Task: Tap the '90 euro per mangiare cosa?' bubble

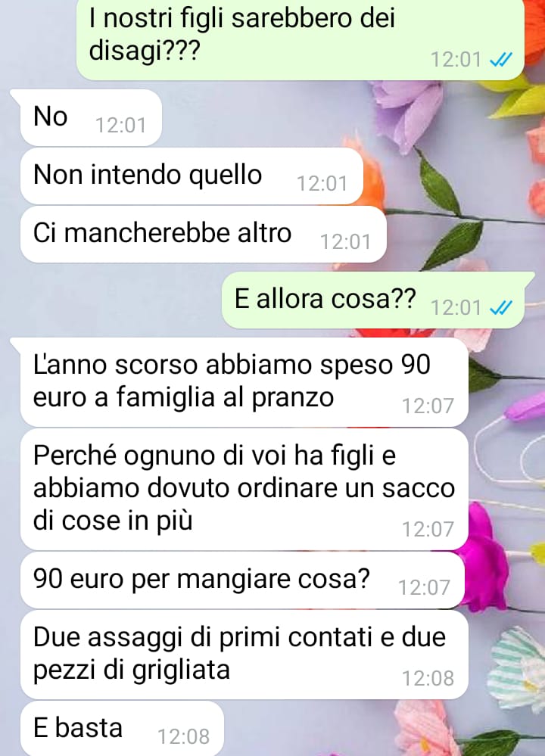Action: [242, 580]
